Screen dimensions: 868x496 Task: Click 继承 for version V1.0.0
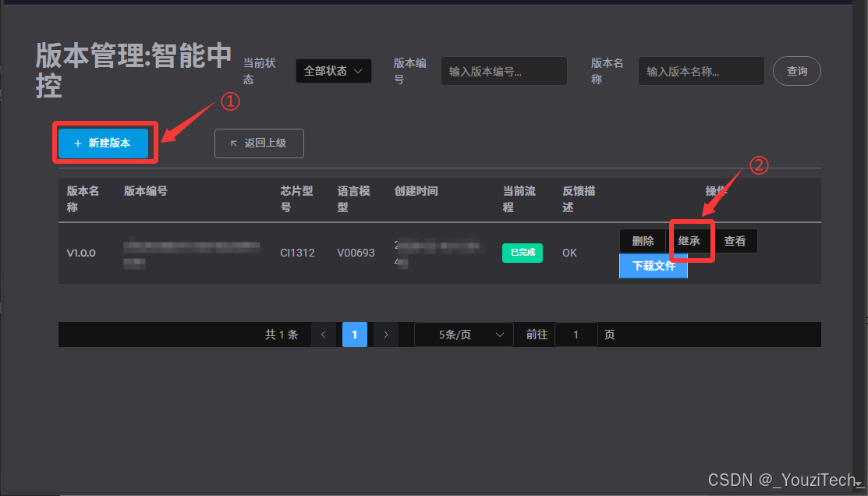click(x=689, y=241)
